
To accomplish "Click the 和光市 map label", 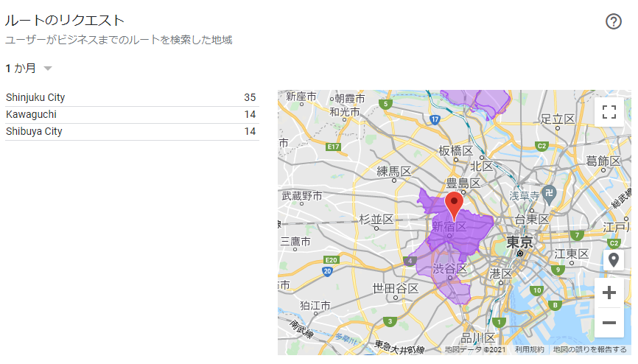I will [345, 112].
